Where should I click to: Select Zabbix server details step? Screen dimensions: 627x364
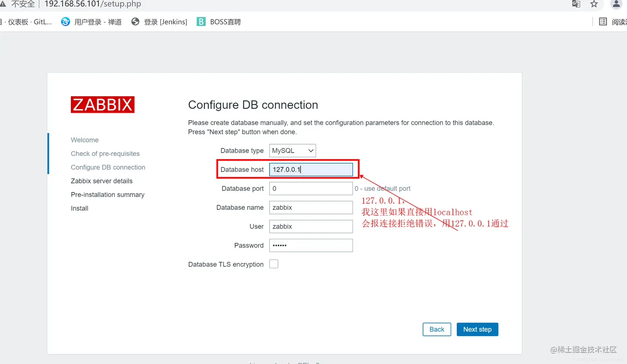tap(102, 181)
